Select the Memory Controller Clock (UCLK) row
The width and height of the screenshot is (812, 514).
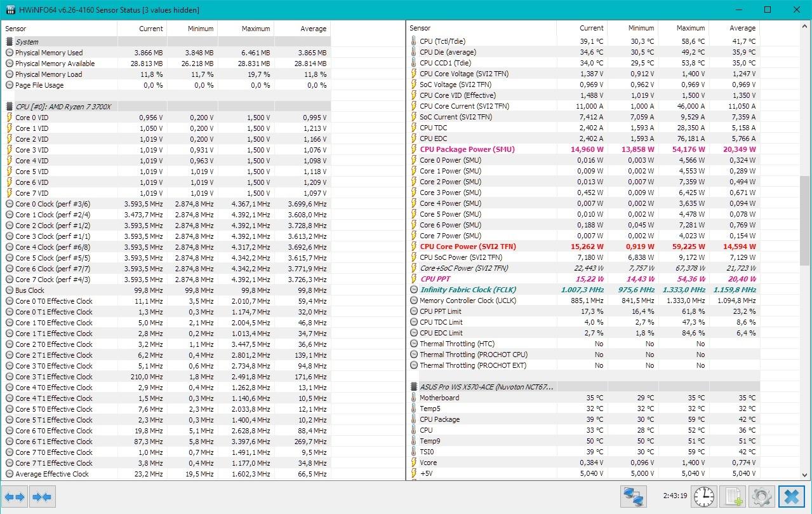[x=583, y=301]
